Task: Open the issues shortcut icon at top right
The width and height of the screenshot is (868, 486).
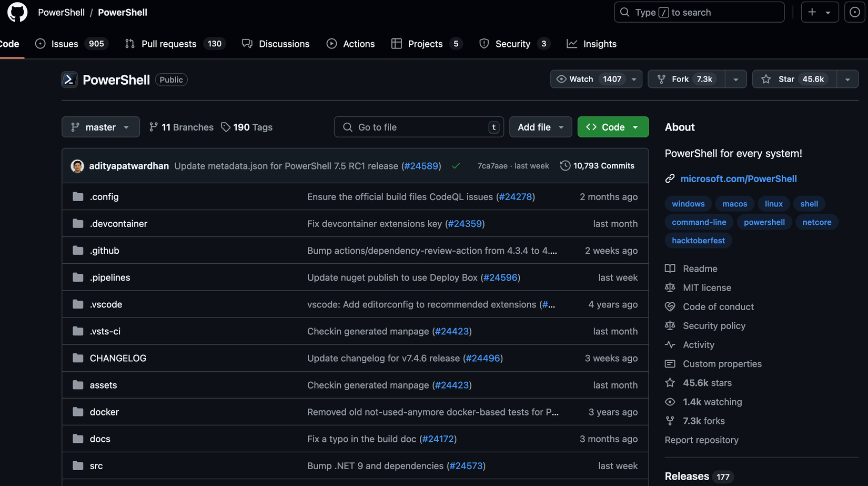Action: click(854, 12)
